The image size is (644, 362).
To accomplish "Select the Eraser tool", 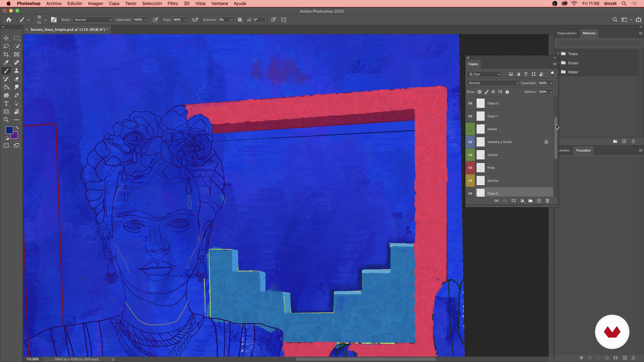I will point(16,79).
